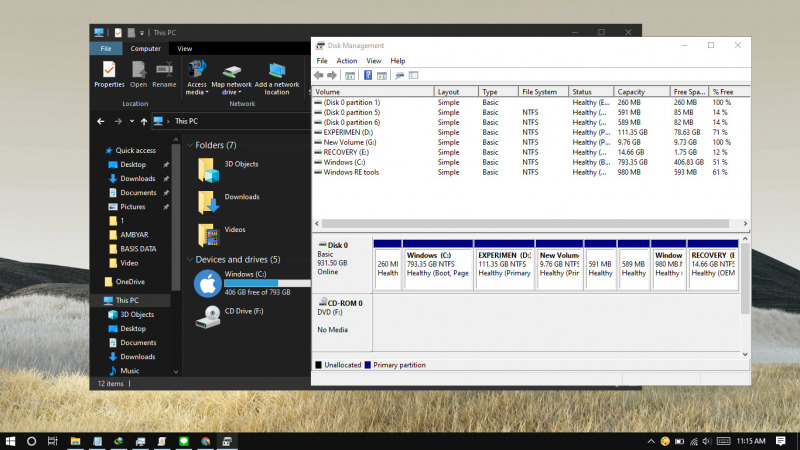
Task: Open the Action Center notification icon
Action: (x=781, y=441)
